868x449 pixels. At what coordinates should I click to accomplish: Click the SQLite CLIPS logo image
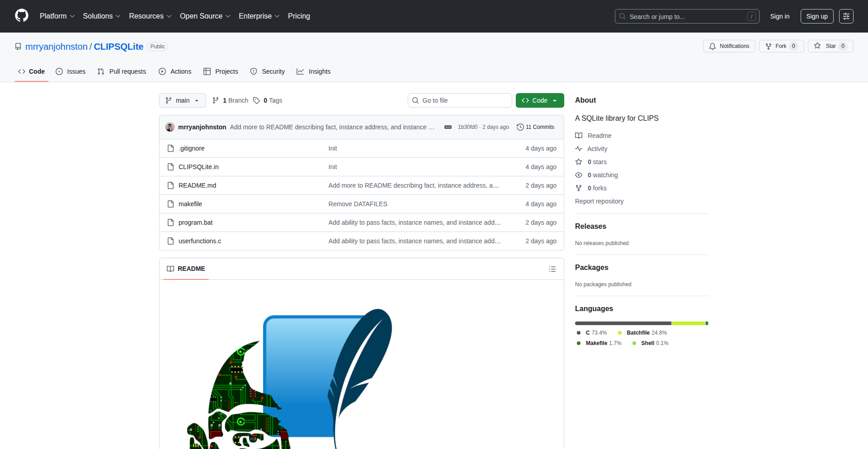tap(289, 379)
